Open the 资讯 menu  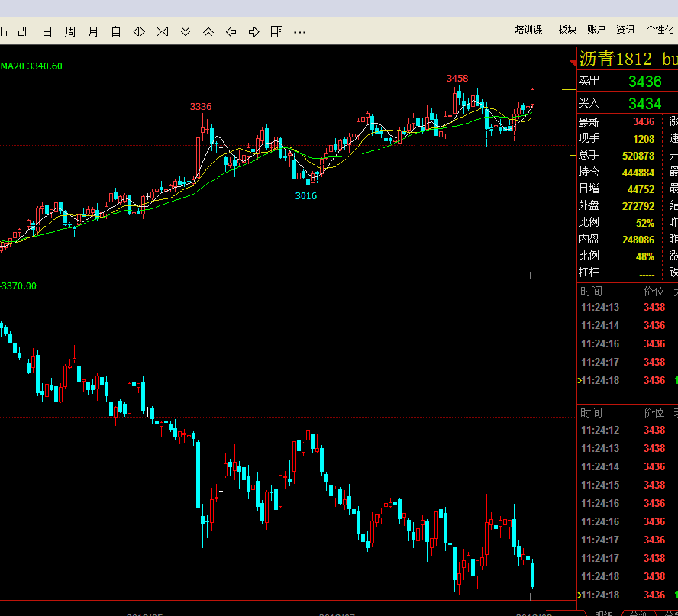[x=625, y=30]
